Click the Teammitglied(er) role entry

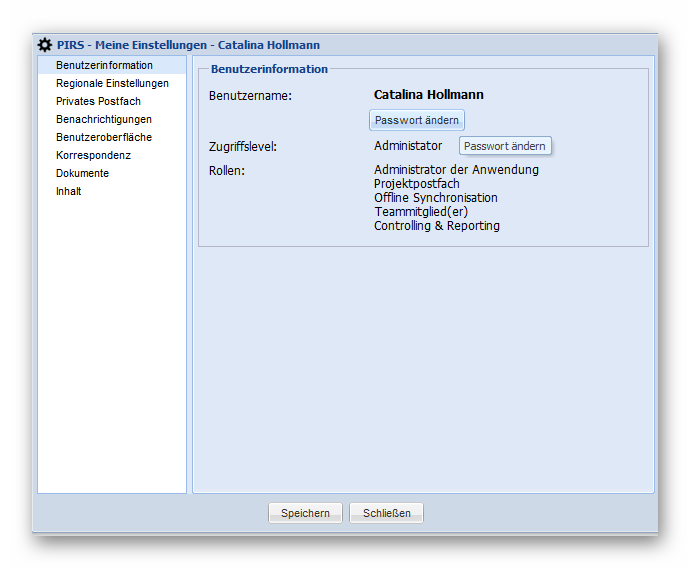tap(421, 212)
